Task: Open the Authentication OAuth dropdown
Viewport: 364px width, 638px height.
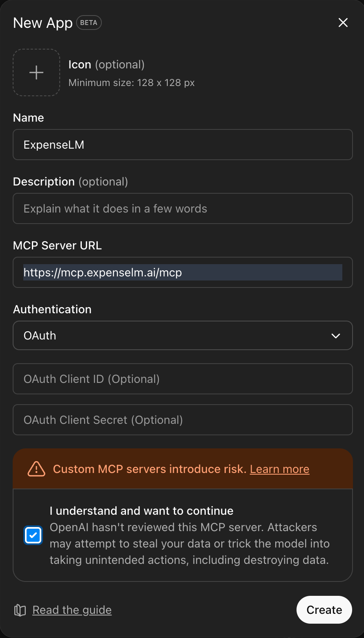Action: pos(183,335)
